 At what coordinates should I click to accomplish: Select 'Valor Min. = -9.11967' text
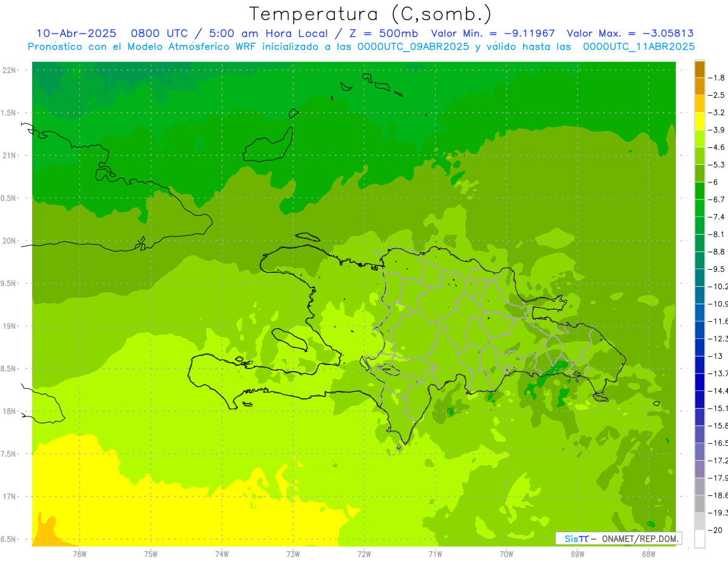click(493, 33)
